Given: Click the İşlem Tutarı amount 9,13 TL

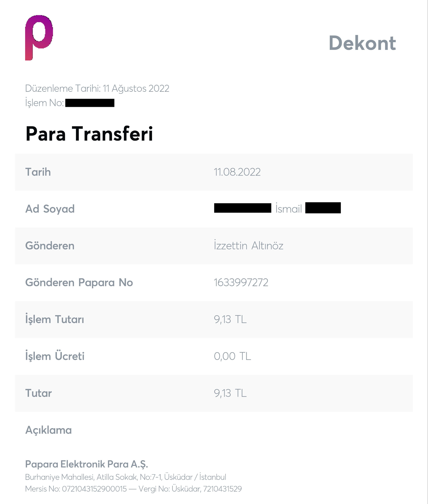Looking at the screenshot, I should pos(230,319).
